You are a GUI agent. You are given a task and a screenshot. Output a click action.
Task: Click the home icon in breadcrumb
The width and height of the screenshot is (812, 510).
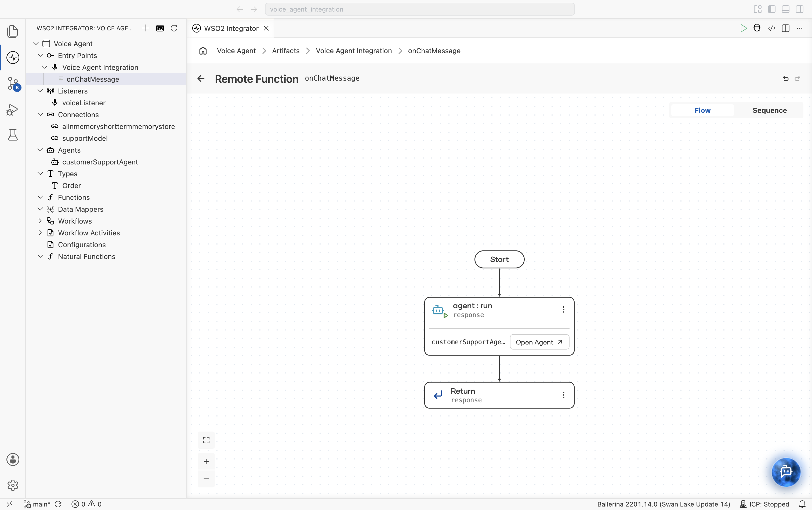(203, 51)
